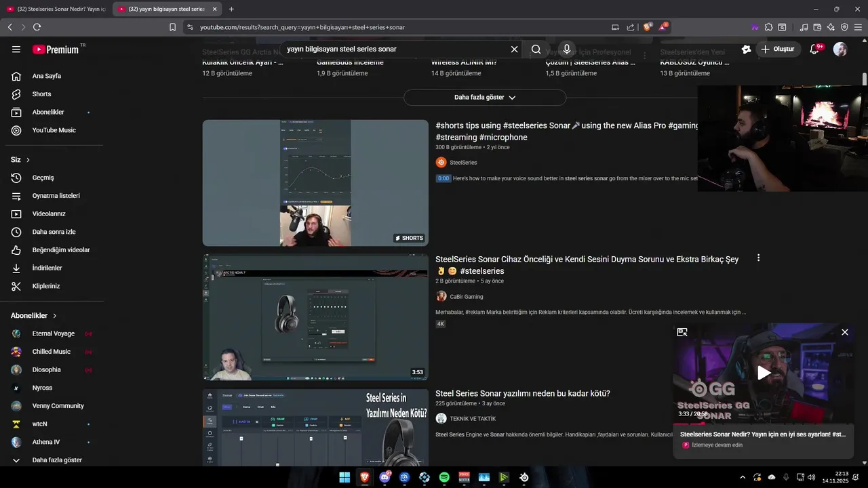Image resolution: width=868 pixels, height=488 pixels.
Task: Expand Daha fazla göster in results
Action: pos(485,98)
